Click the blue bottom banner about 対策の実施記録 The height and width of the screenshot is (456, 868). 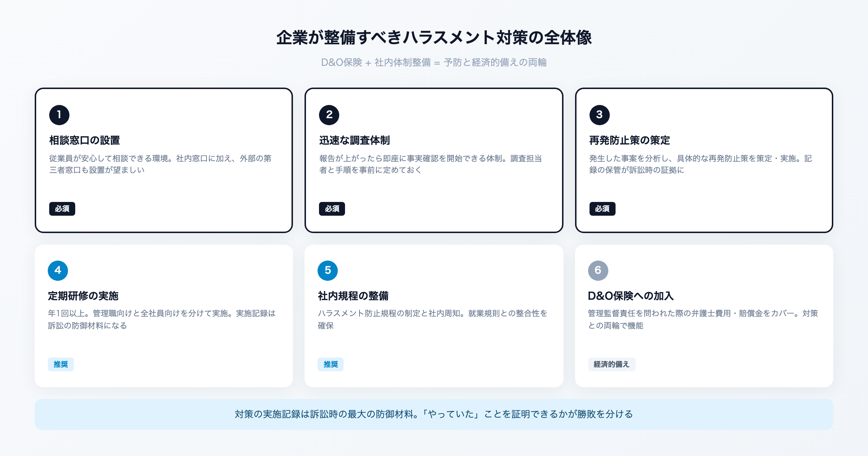click(x=434, y=415)
